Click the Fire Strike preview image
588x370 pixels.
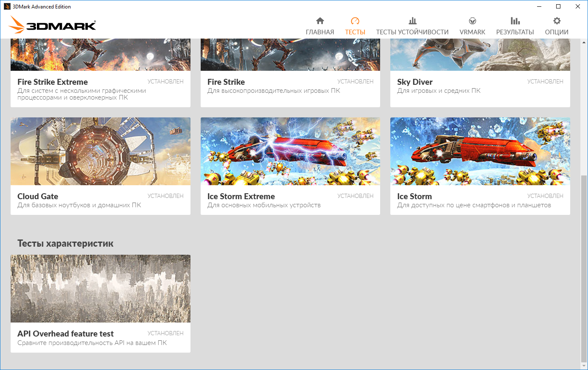click(x=290, y=55)
